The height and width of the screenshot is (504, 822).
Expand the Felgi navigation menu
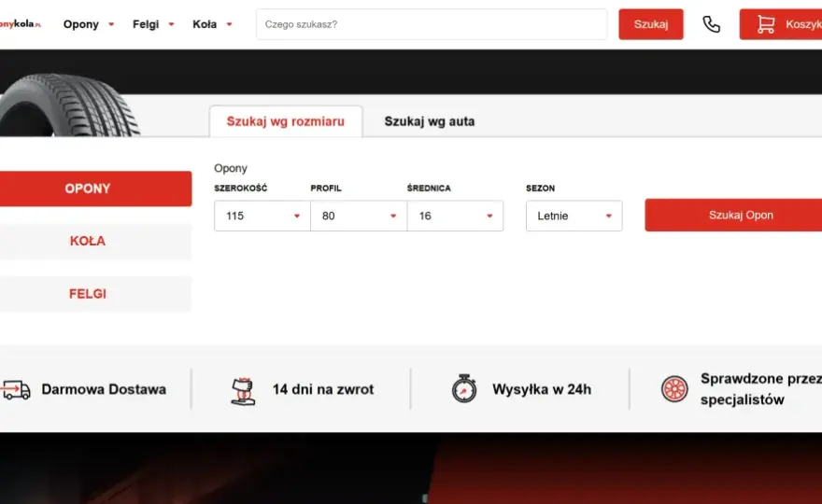pos(153,24)
